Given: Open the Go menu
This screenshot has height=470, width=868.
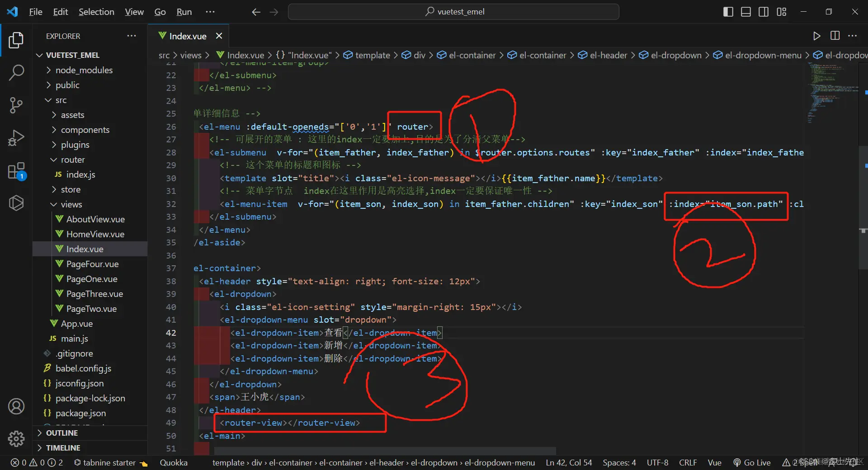Looking at the screenshot, I should click(160, 12).
